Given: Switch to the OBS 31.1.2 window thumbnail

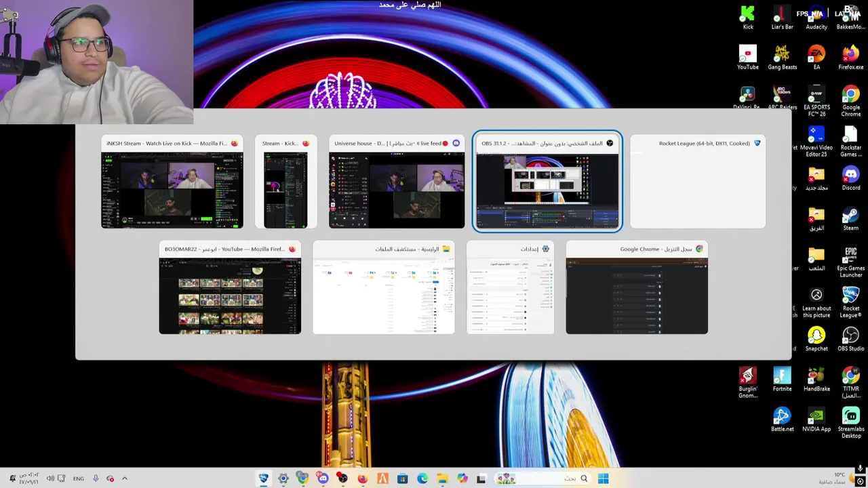Looking at the screenshot, I should tap(547, 182).
